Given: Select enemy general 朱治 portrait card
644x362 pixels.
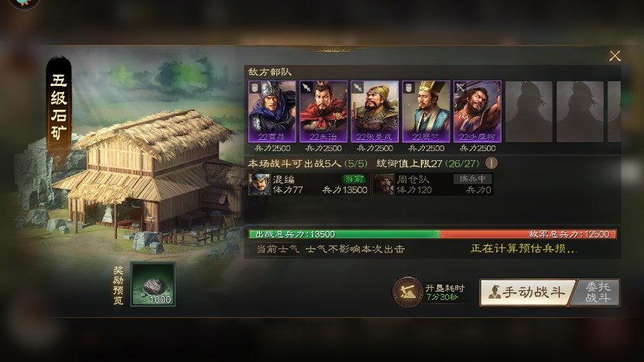Looking at the screenshot, I should point(324,111).
